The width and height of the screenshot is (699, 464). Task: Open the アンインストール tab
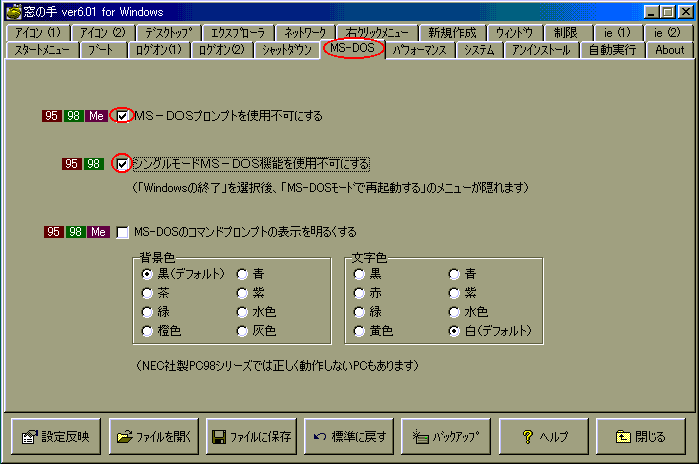coord(541,50)
